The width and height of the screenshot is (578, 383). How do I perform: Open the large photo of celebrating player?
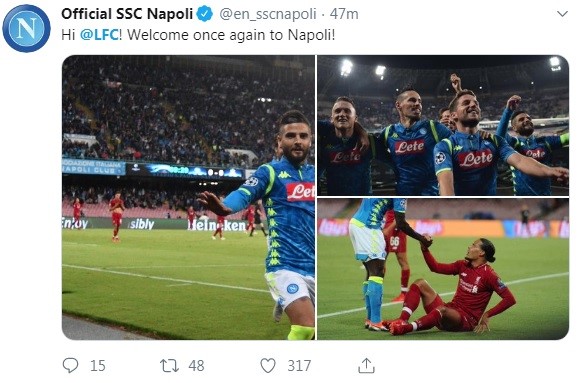point(188,197)
